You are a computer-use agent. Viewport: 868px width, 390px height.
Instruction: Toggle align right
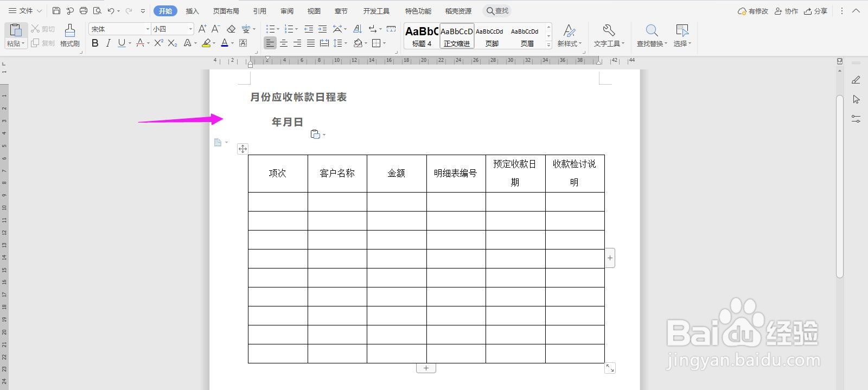coord(297,43)
